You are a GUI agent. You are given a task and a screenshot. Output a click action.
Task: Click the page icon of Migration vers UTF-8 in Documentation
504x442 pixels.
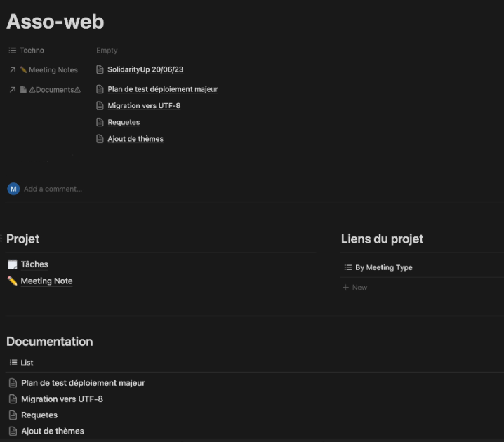pos(13,399)
